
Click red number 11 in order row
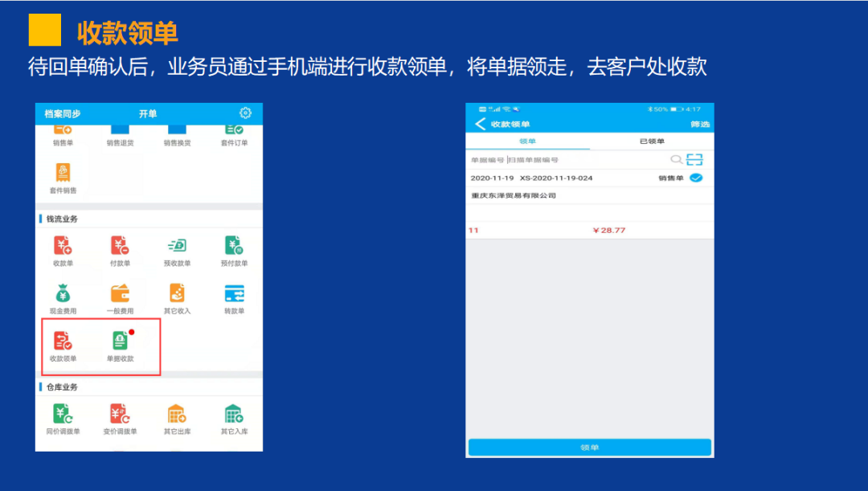tap(473, 231)
